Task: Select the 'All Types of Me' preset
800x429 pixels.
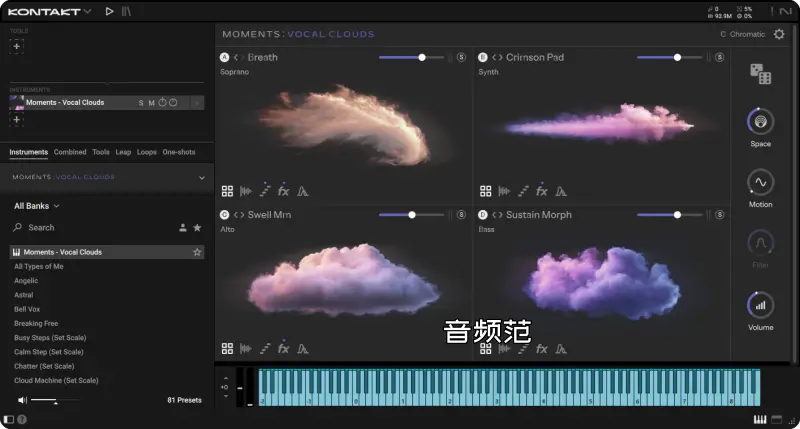Action: (39, 266)
